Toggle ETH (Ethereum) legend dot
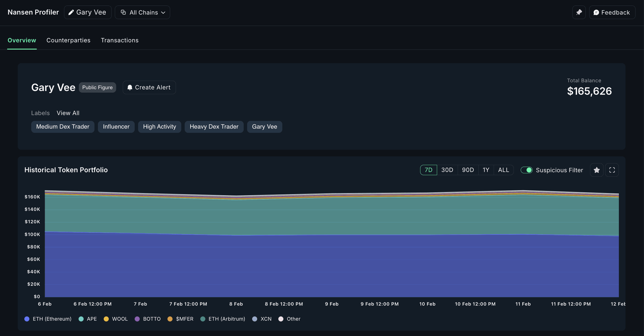Screen dimensions: 644x336 point(27,319)
